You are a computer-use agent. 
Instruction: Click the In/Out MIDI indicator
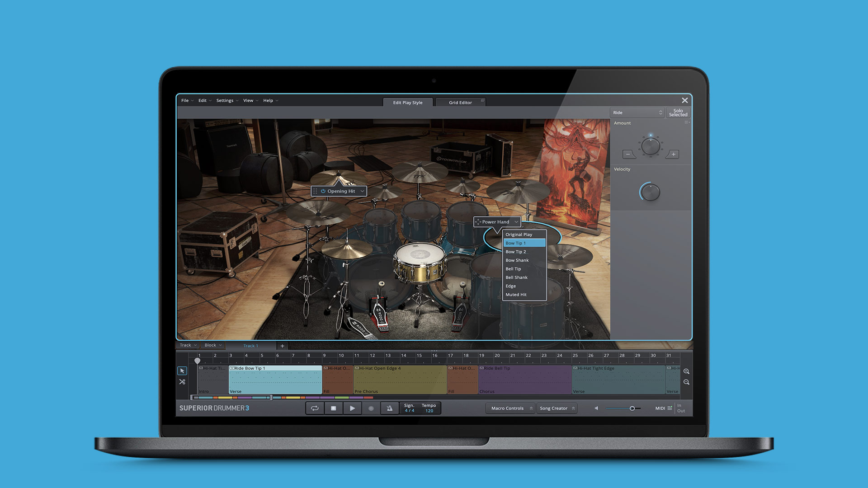click(681, 408)
